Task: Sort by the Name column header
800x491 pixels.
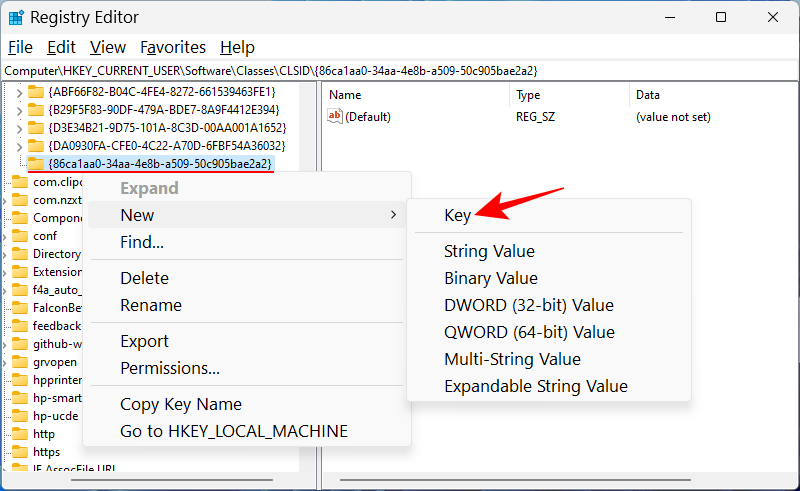Action: point(345,95)
